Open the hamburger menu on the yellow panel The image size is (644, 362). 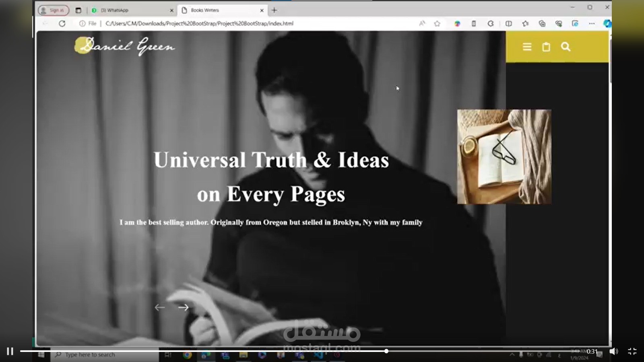(527, 47)
